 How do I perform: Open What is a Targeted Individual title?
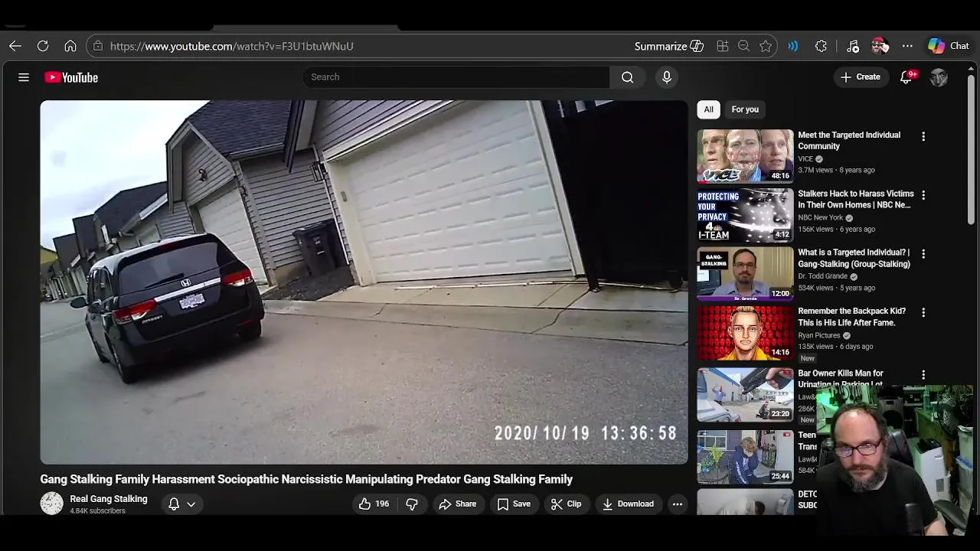point(854,258)
